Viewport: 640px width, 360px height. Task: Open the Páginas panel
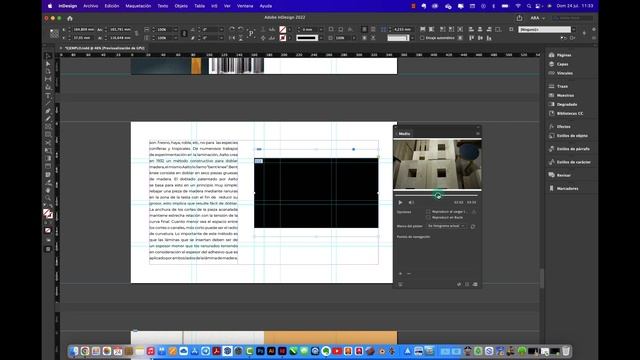point(564,55)
